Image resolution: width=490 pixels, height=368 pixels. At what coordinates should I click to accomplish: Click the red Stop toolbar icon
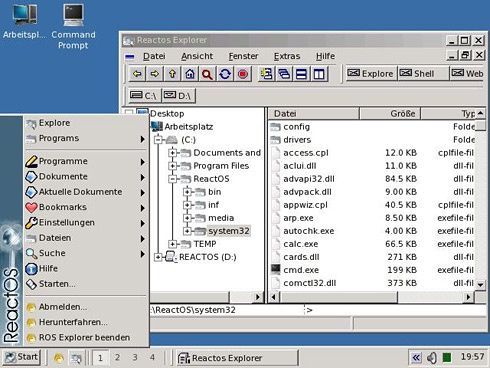(243, 74)
